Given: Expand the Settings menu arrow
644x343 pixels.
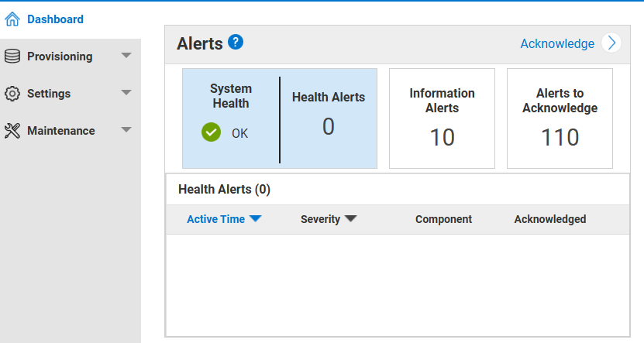Looking at the screenshot, I should 126,93.
